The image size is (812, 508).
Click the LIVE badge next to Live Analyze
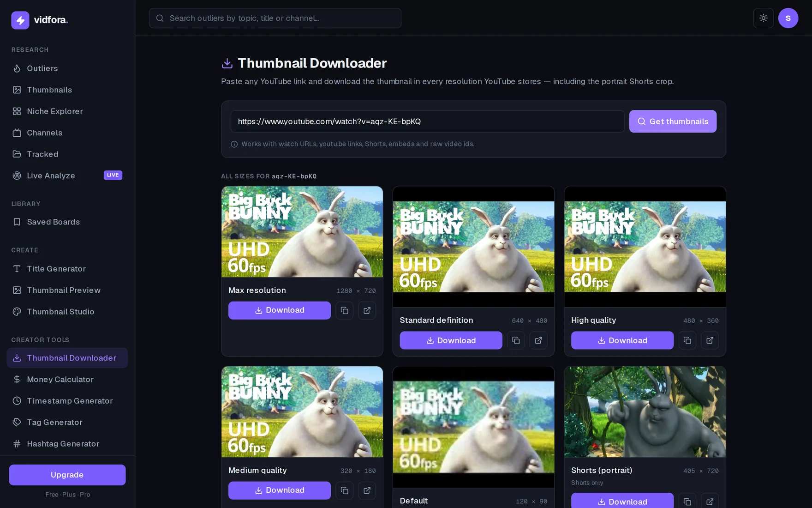tap(113, 175)
